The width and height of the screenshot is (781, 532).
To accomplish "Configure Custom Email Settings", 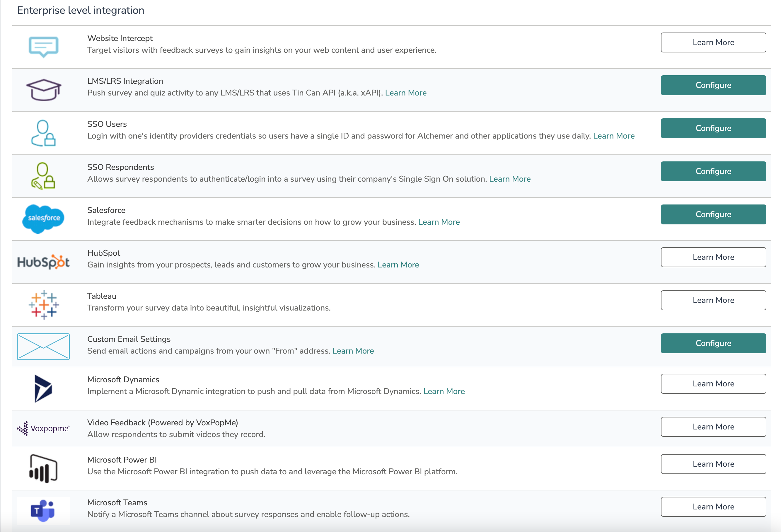I will 713,343.
